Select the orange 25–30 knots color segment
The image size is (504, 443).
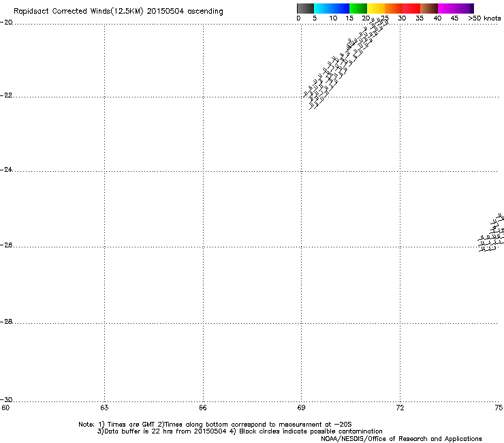click(x=394, y=8)
